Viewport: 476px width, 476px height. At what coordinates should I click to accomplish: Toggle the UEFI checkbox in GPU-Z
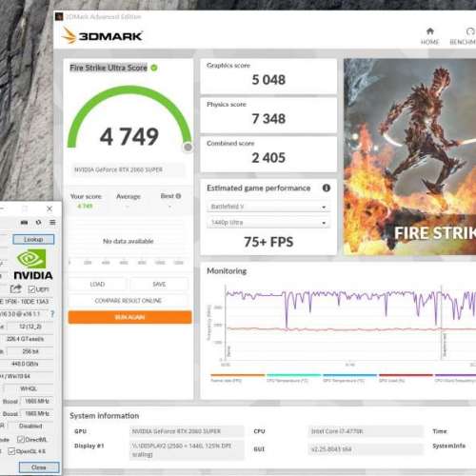(31, 289)
